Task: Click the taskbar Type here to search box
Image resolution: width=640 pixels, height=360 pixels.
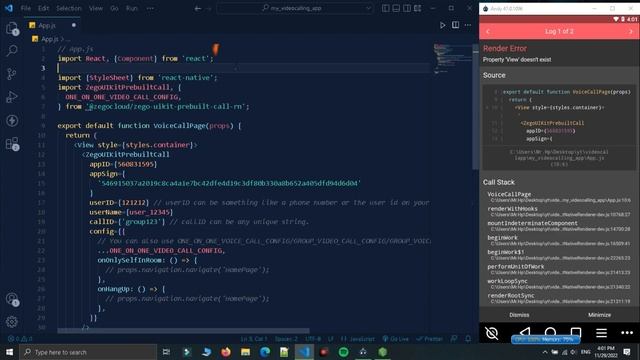Action: [89, 352]
